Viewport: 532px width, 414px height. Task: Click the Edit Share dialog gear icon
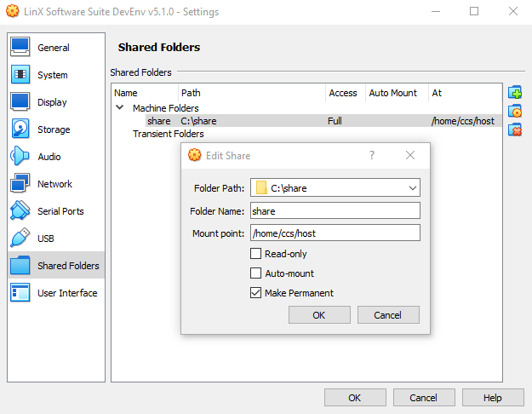[x=194, y=155]
